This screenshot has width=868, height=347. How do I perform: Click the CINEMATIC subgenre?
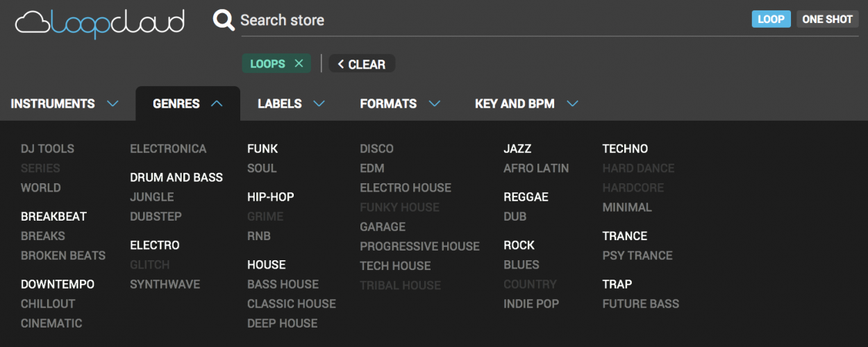coord(51,323)
